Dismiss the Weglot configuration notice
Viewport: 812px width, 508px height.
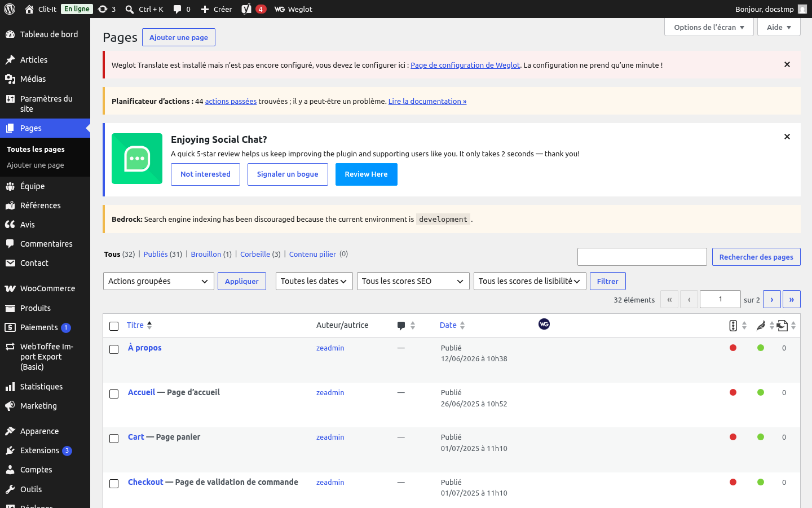point(787,64)
